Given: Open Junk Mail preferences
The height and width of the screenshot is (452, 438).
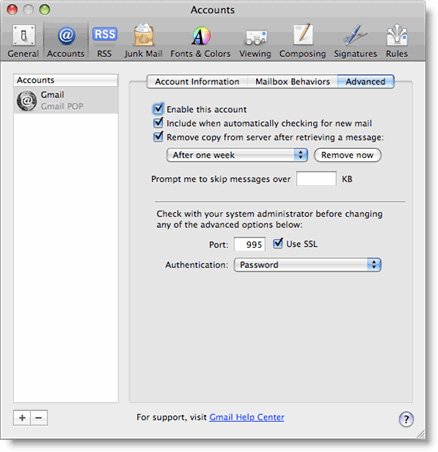Looking at the screenshot, I should (143, 41).
